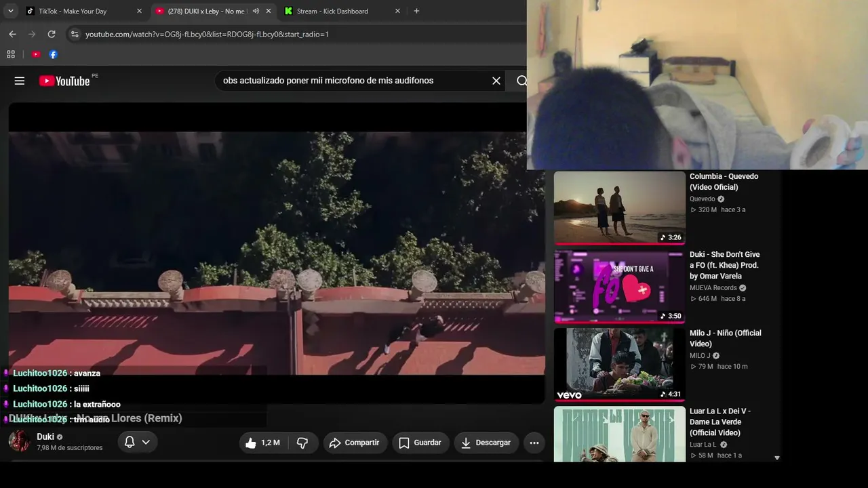868x488 pixels.
Task: Reload the YouTube page
Action: tap(52, 34)
